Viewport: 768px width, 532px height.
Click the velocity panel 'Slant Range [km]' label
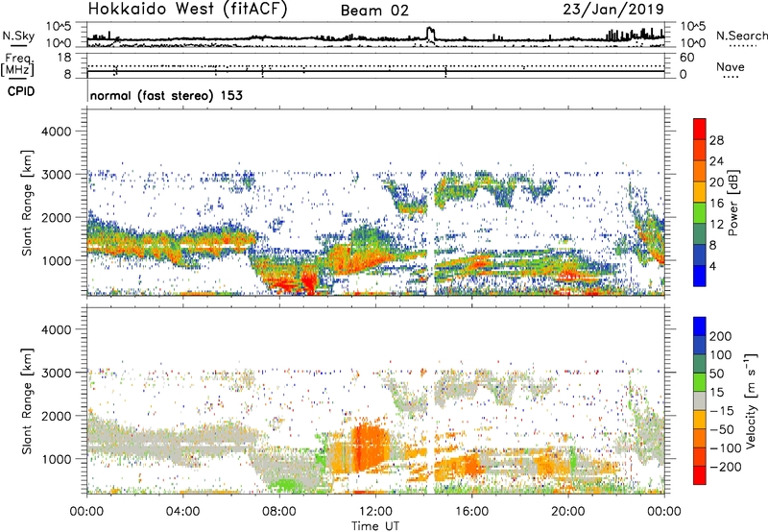point(27,400)
